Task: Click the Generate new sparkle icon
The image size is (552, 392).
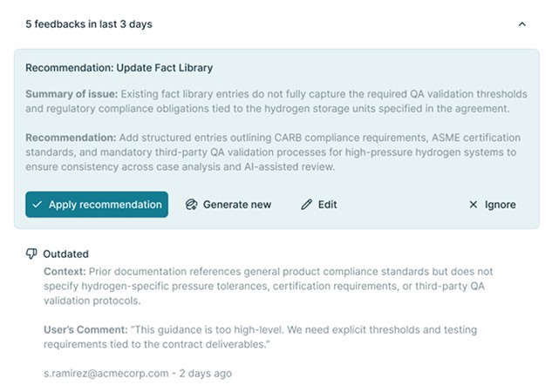Action: [191, 204]
